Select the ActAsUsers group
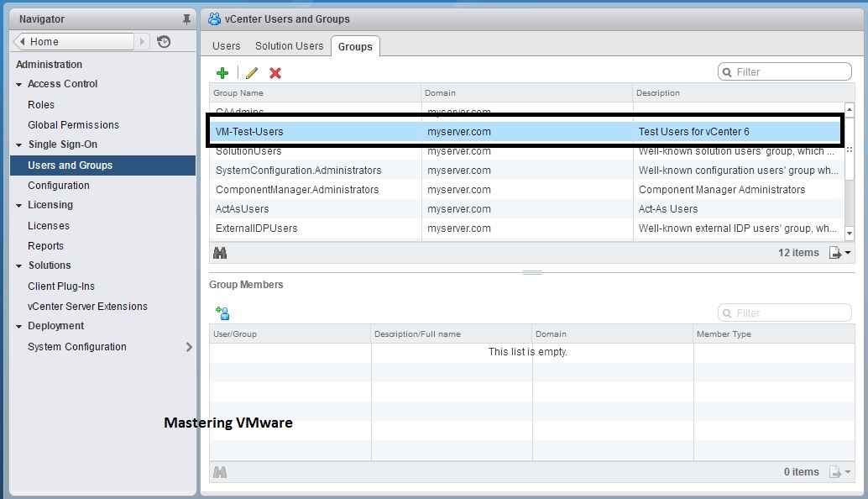The image size is (868, 499). 527,209
